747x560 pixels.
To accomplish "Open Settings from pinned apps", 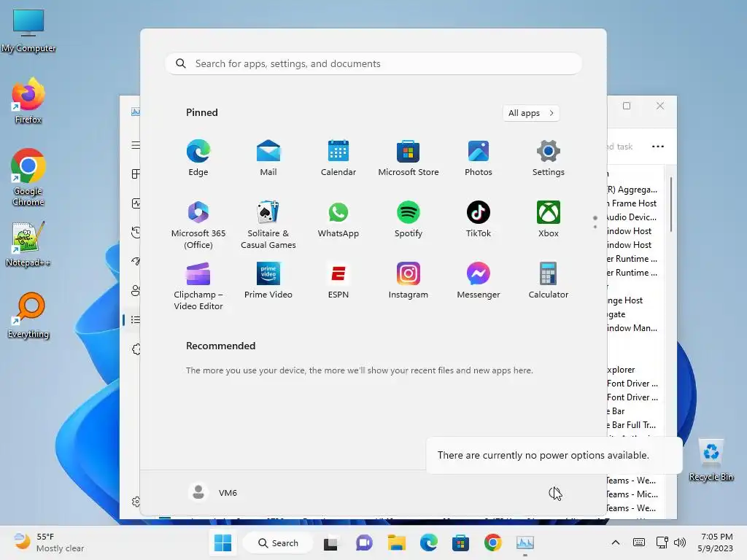I will click(x=549, y=158).
